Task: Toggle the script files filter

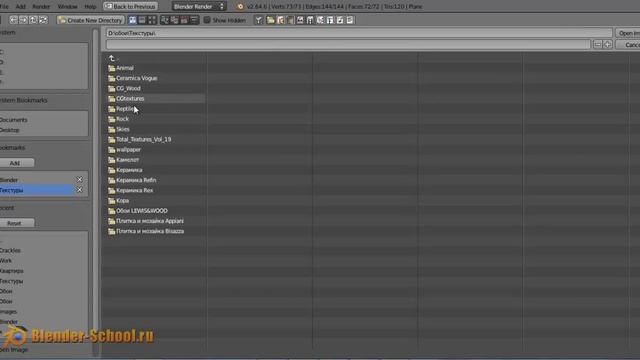Action: click(320, 20)
